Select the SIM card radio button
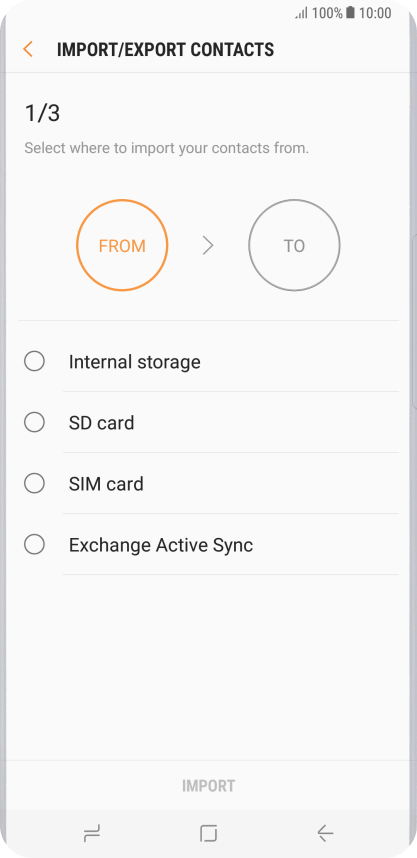This screenshot has height=858, width=417. coord(34,484)
